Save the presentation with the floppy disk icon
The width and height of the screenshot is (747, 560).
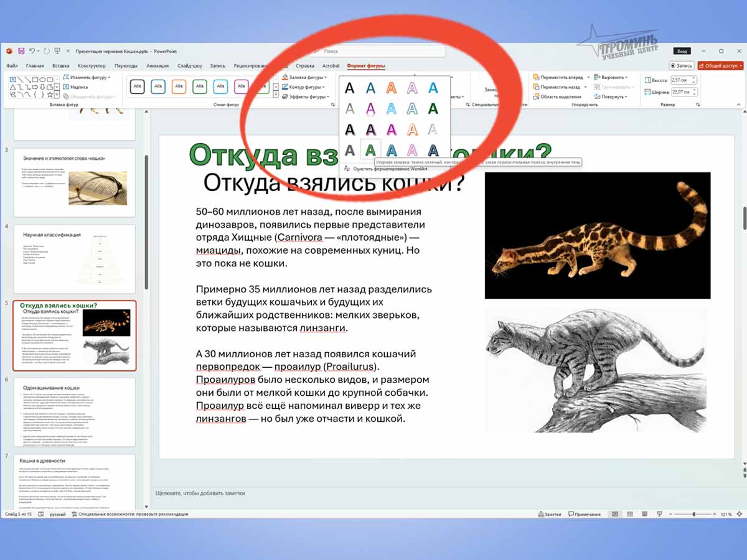[21, 51]
